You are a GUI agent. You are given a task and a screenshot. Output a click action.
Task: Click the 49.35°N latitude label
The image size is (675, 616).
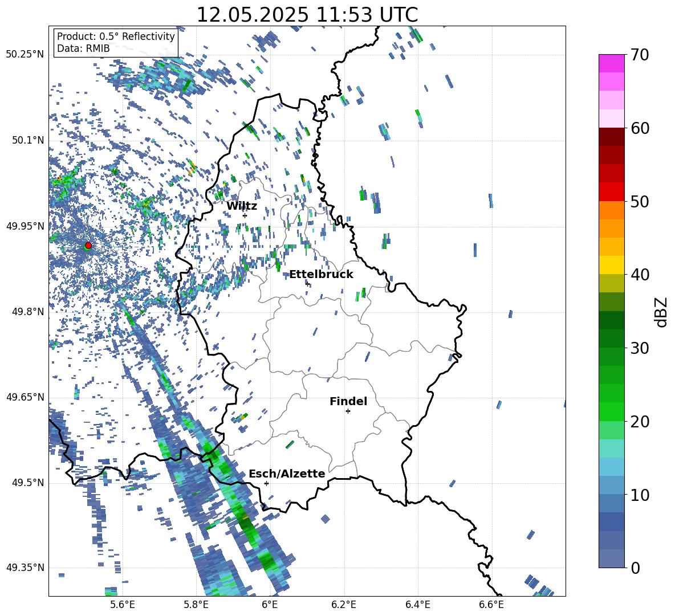point(25,568)
